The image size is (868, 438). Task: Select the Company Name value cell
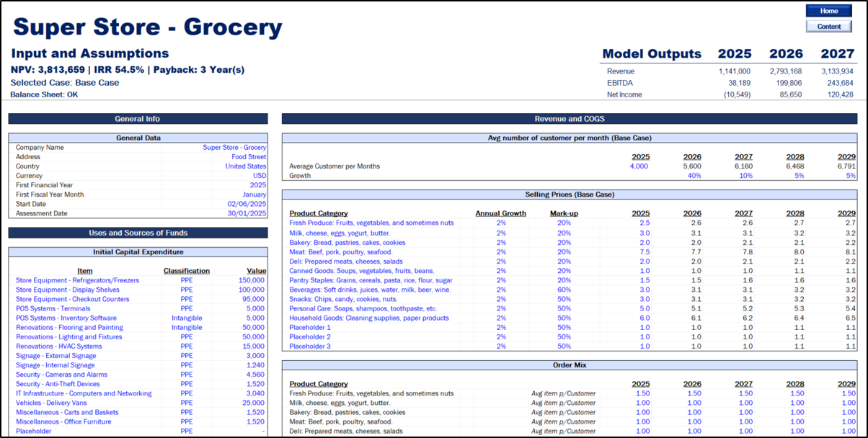[x=234, y=148]
